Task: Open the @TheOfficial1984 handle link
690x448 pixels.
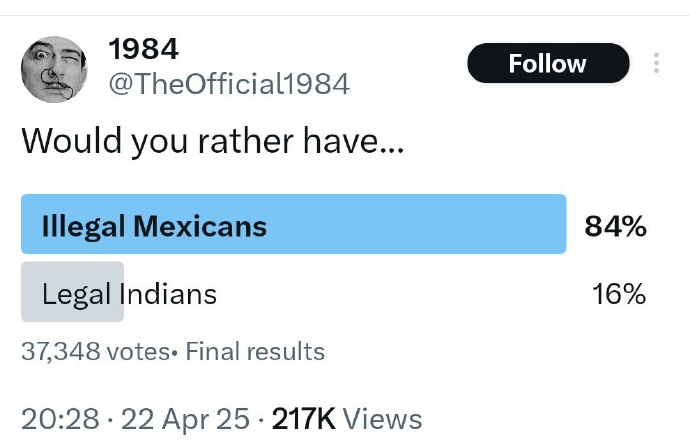Action: 229,84
